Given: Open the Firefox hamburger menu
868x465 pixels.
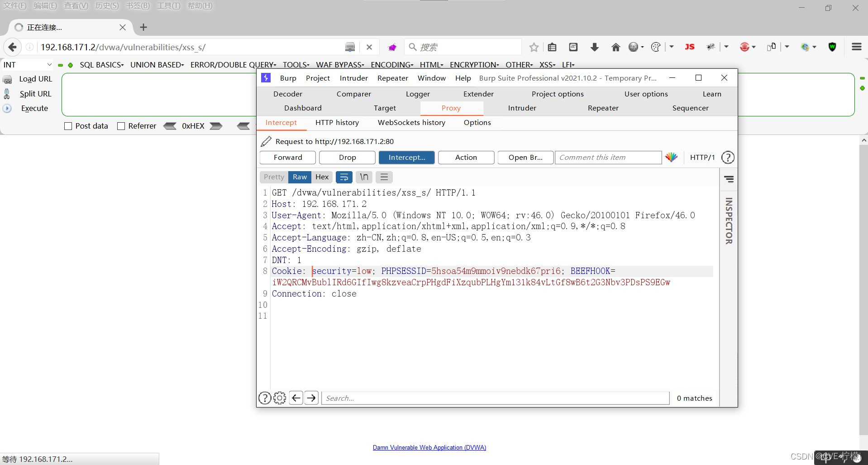Looking at the screenshot, I should point(857,47).
